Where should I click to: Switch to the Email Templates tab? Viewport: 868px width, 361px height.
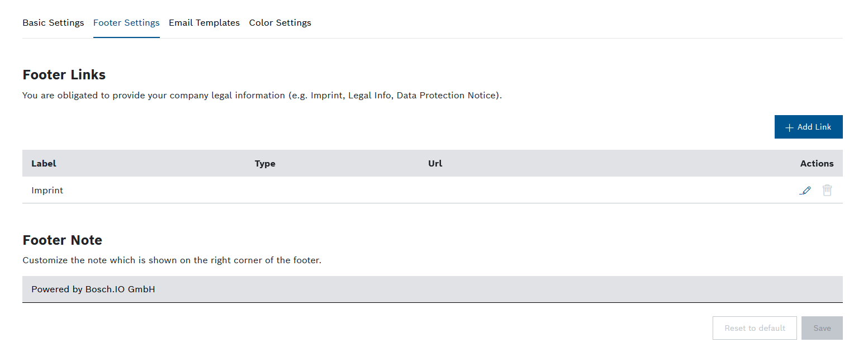pos(204,23)
